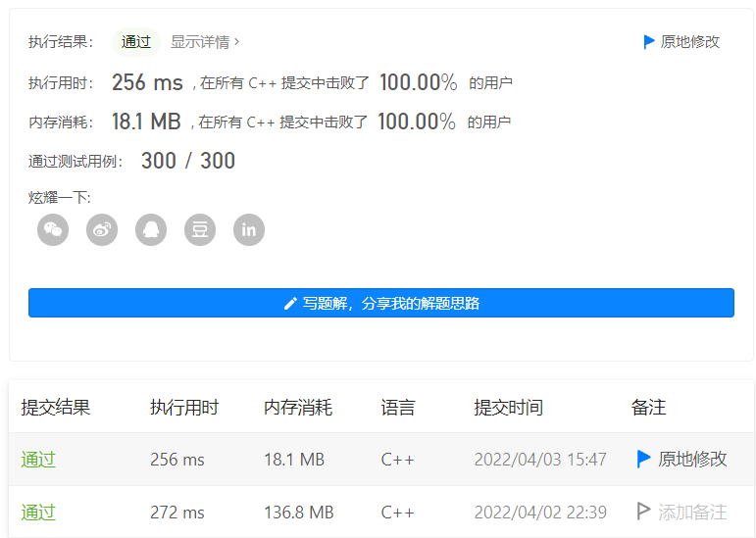Open 通过 submission from 2022/04/03
The width and height of the screenshot is (756, 538).
pyautogui.click(x=38, y=460)
